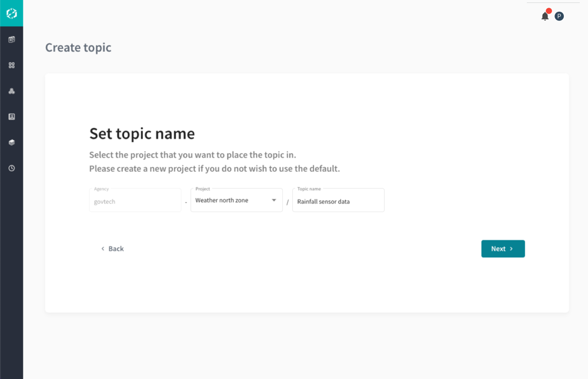
Task: Open the contact card icon in the sidebar
Action: click(x=11, y=117)
